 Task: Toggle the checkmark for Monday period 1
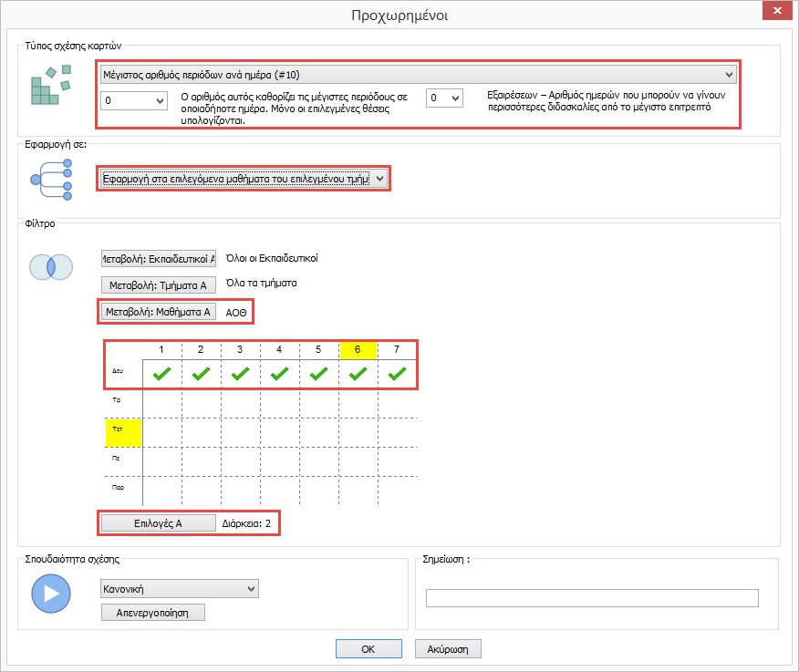tap(162, 373)
